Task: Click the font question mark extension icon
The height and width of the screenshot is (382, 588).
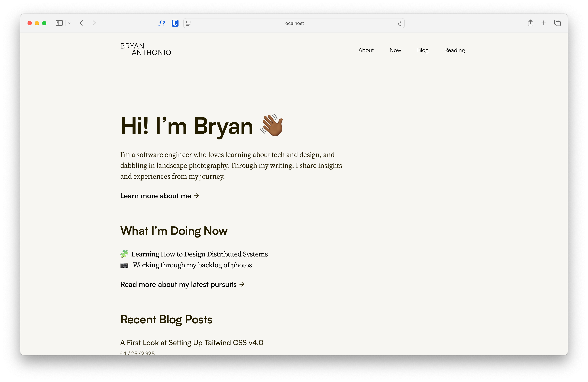Action: pyautogui.click(x=162, y=23)
